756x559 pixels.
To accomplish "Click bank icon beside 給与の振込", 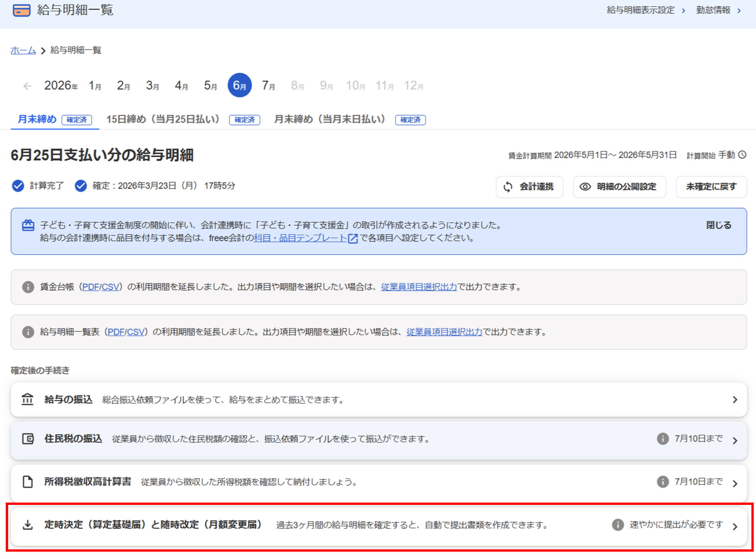I will pos(27,399).
